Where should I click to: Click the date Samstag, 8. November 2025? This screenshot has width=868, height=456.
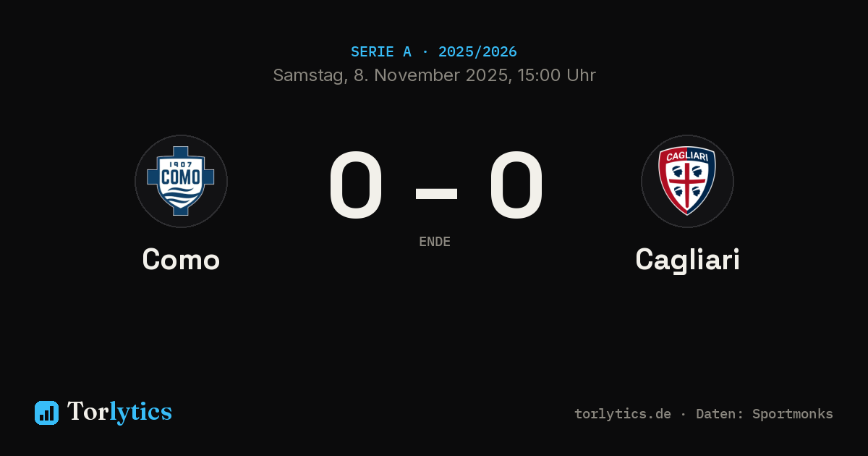[391, 75]
